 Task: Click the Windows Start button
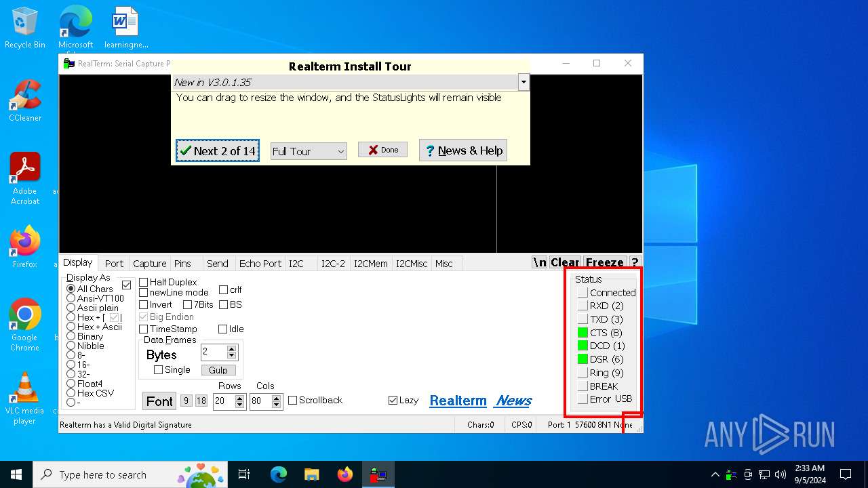tap(16, 474)
